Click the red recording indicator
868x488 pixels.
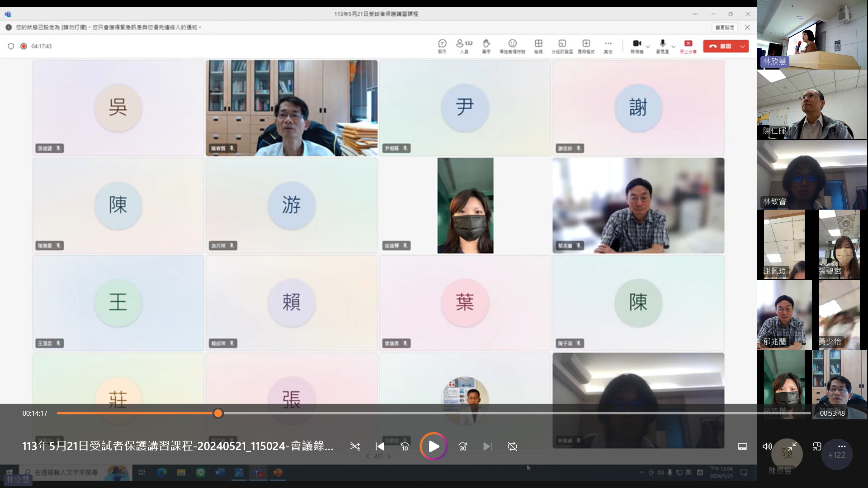pos(24,46)
